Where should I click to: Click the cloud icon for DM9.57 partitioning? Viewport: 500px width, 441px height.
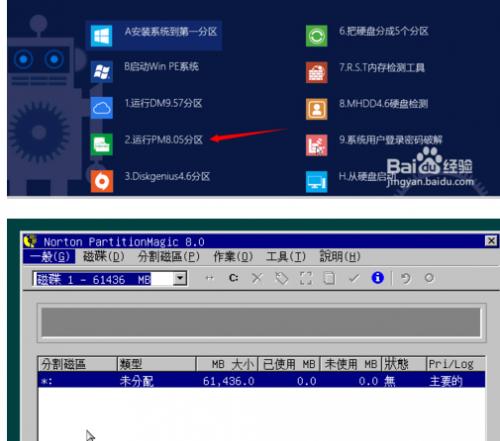102,108
